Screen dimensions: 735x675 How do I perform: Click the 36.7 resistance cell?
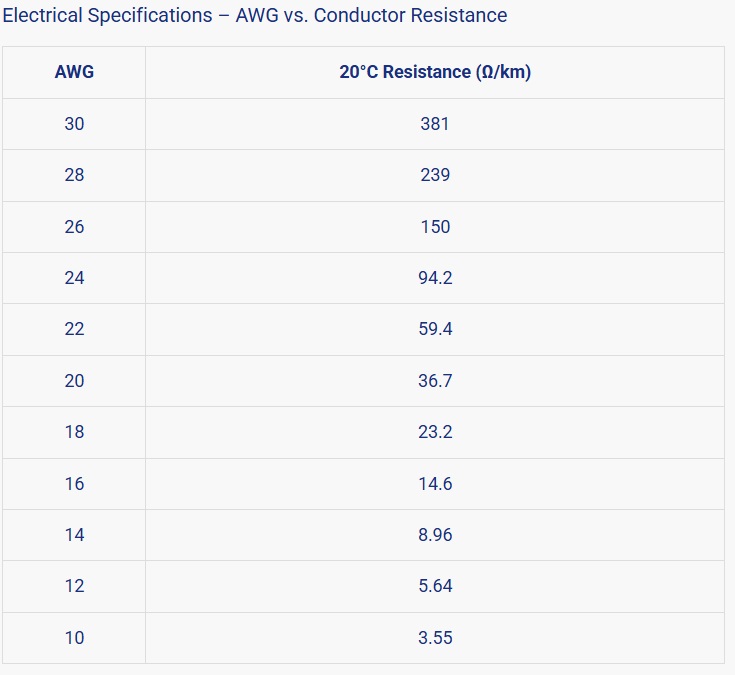tap(435, 381)
